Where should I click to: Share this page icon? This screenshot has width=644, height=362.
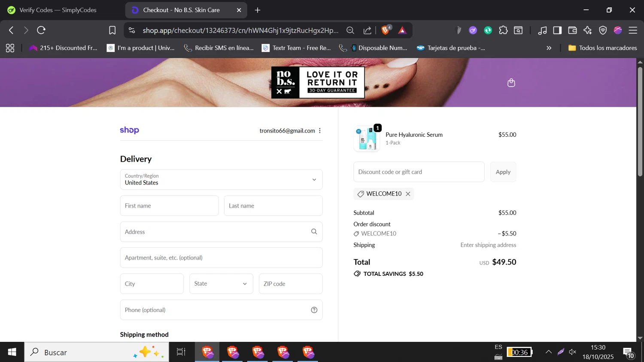tap(368, 30)
